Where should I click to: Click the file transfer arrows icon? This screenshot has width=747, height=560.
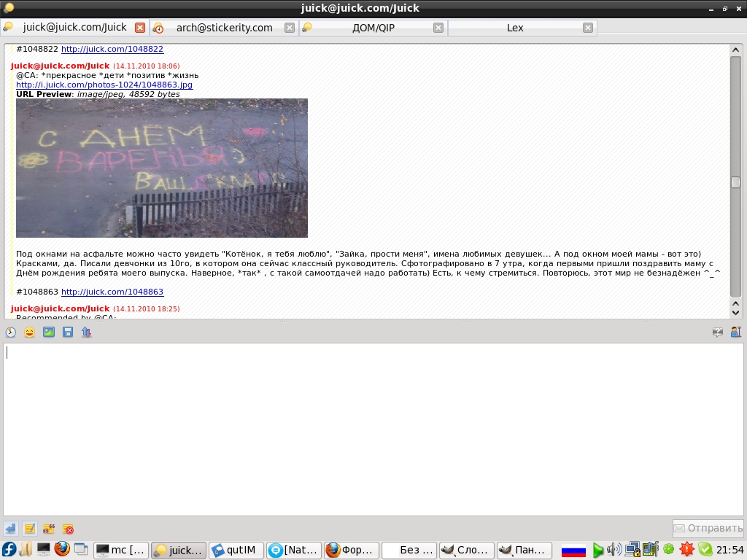pos(86,332)
